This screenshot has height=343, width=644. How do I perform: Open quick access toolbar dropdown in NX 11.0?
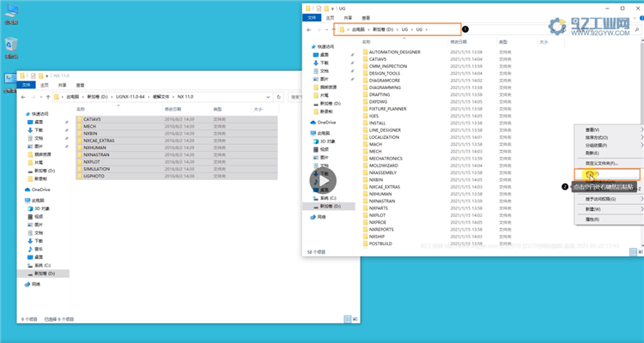point(47,76)
